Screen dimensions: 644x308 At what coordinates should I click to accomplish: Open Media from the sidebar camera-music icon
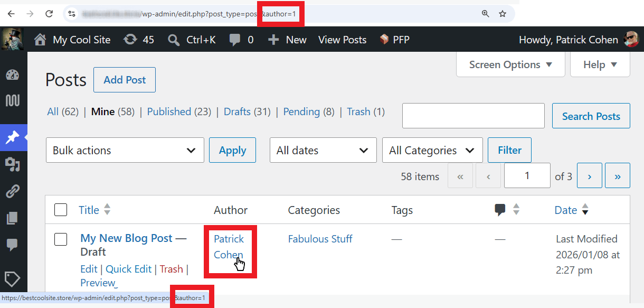pyautogui.click(x=13, y=164)
